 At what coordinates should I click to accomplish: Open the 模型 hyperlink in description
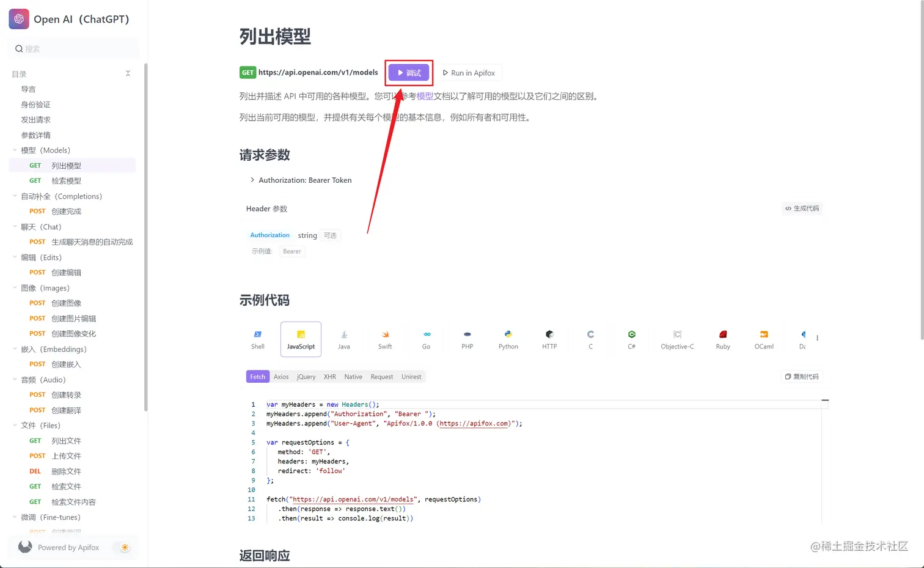[425, 96]
